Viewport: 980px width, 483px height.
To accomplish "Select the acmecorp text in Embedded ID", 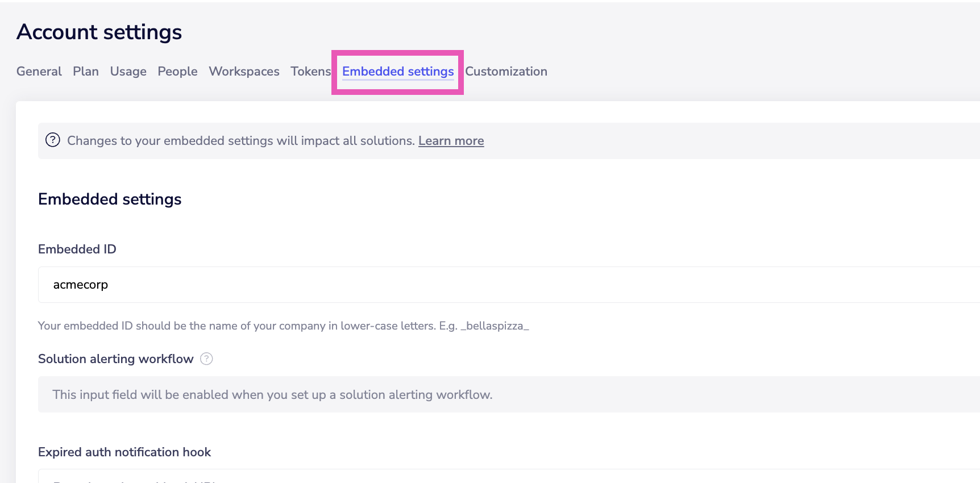I will click(x=80, y=284).
